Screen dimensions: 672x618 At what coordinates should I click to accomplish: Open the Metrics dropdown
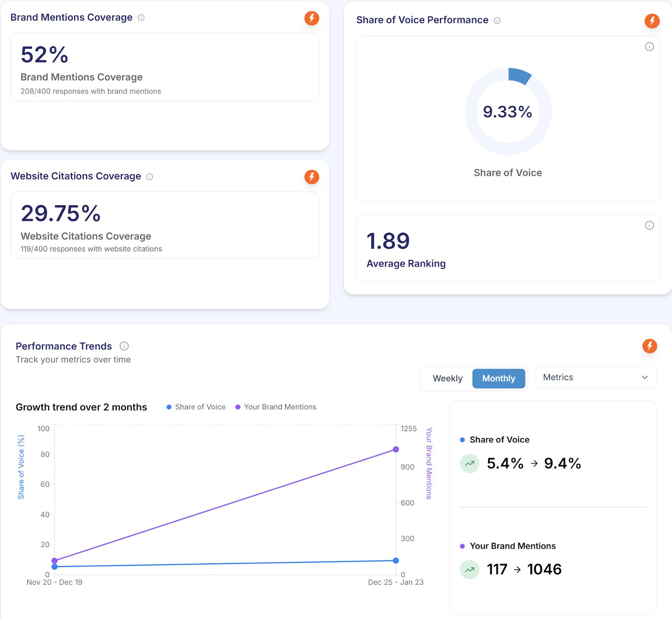596,377
